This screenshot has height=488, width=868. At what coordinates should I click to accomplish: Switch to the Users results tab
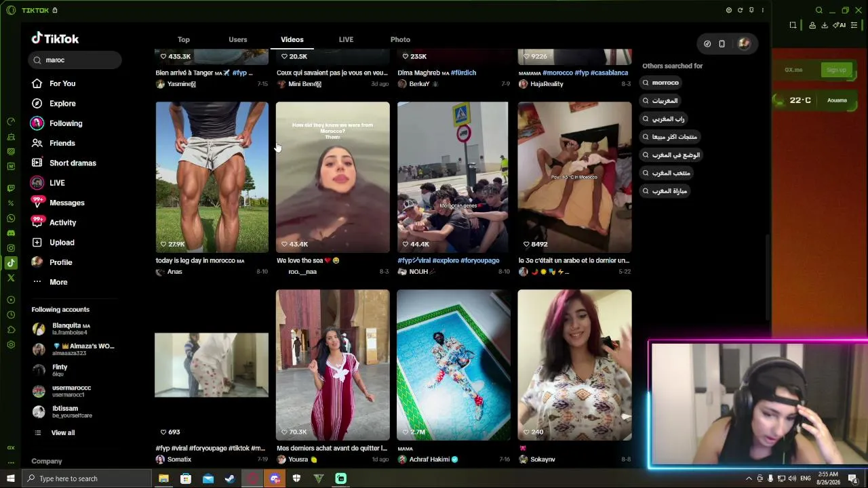pos(238,39)
